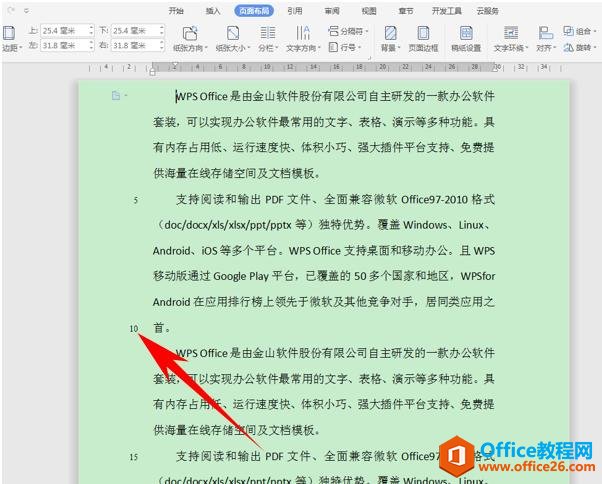Select the 页面布局 tab

254,11
